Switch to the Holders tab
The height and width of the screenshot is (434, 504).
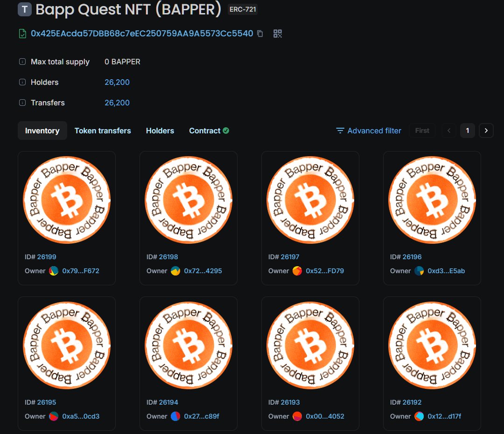pyautogui.click(x=160, y=131)
